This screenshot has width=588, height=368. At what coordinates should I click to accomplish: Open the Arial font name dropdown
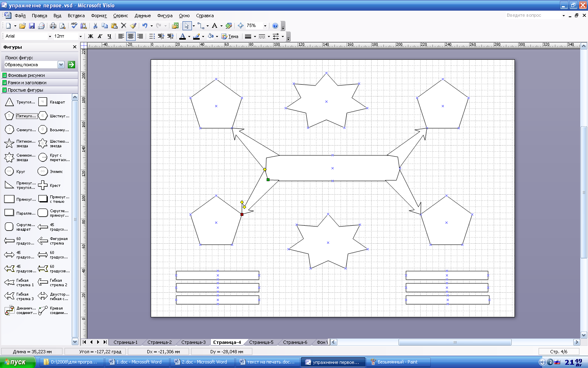click(x=50, y=36)
